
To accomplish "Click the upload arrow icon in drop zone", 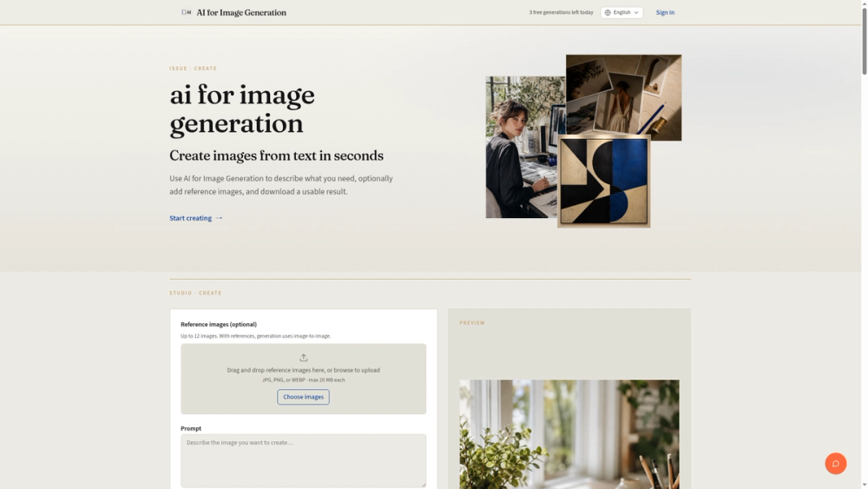I will tap(303, 358).
